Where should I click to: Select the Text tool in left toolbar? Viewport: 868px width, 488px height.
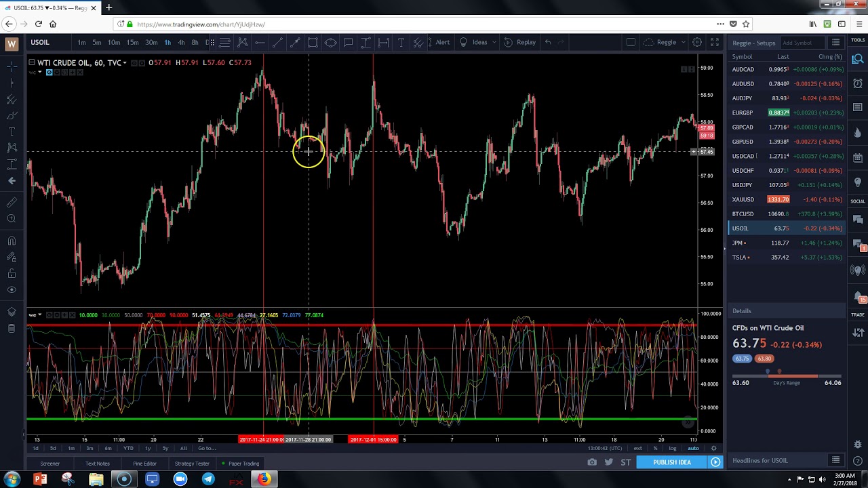click(12, 131)
